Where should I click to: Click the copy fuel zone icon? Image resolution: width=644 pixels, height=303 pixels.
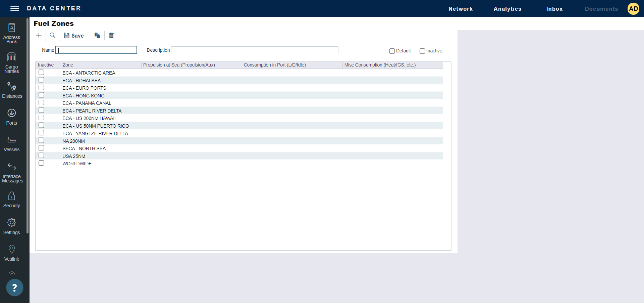(x=97, y=36)
